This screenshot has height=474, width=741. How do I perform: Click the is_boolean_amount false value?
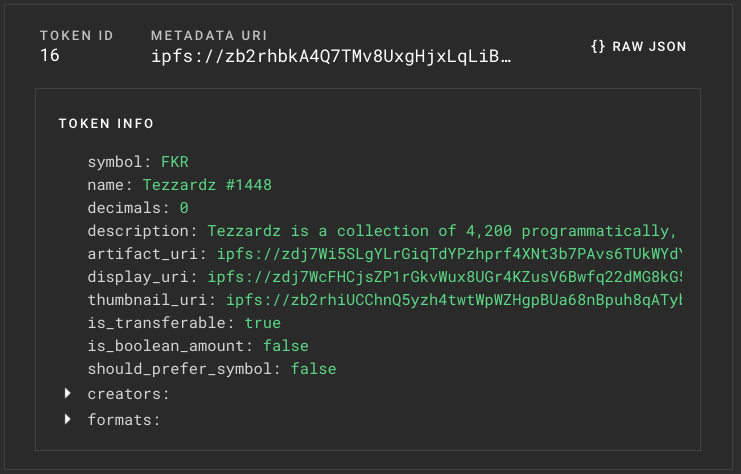pyautogui.click(x=285, y=346)
